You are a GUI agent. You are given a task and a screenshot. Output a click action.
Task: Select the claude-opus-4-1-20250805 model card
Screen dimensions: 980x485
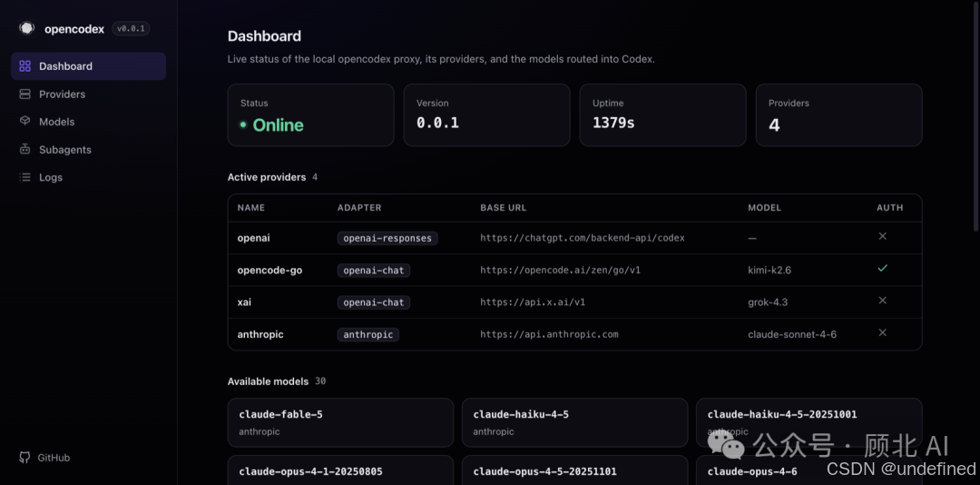tap(340, 470)
